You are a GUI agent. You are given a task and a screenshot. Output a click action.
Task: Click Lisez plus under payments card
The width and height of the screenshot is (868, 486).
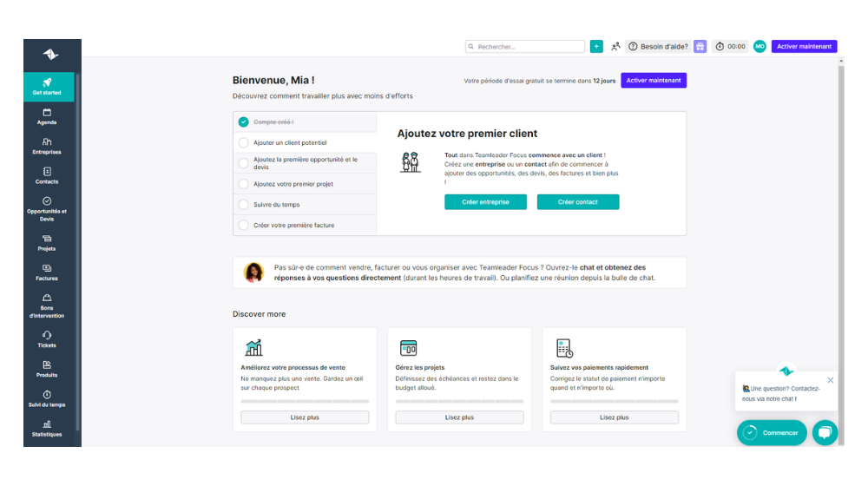[615, 417]
